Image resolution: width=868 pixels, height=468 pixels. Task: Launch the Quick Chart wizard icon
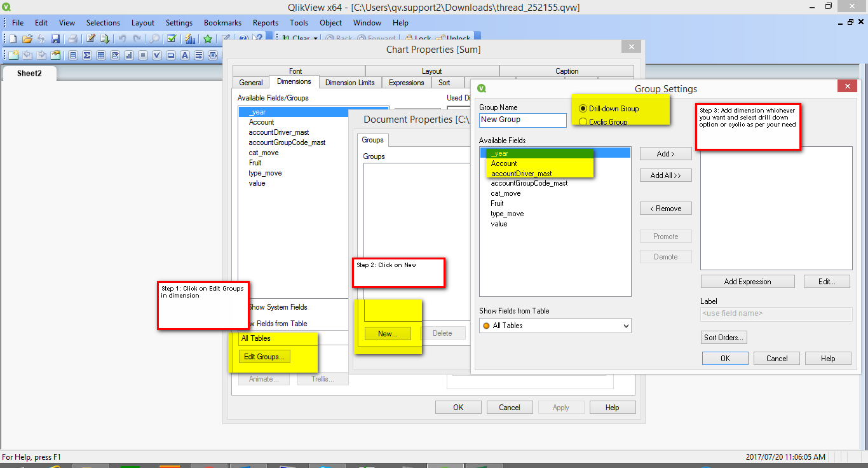click(189, 39)
